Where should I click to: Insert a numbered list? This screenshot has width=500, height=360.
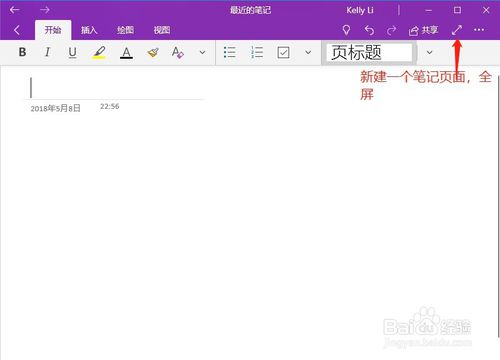(x=257, y=52)
